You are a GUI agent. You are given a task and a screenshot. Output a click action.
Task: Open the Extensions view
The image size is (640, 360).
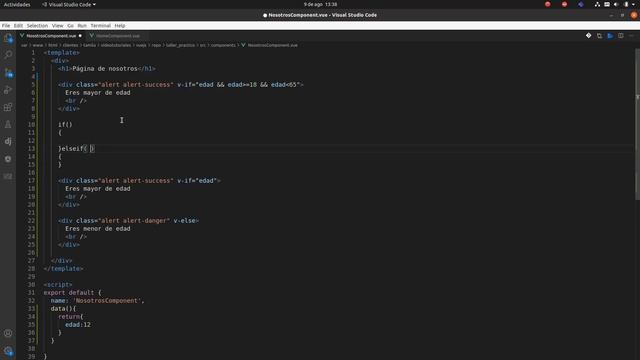point(8,107)
